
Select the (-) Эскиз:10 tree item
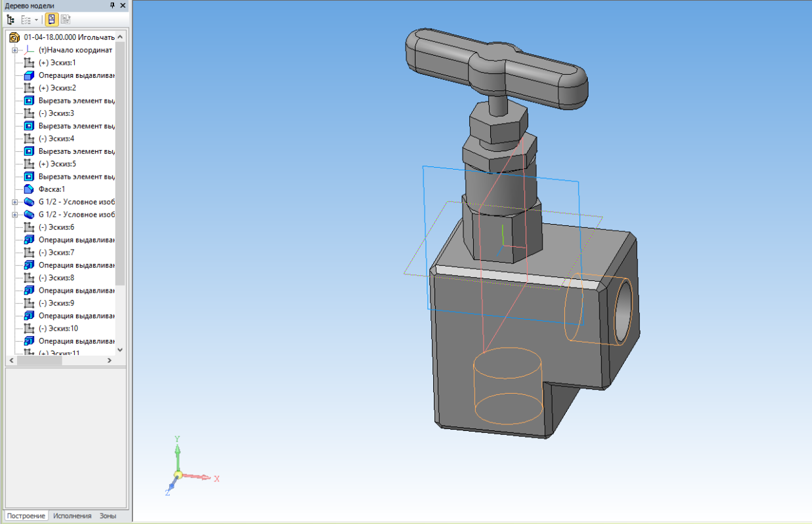click(58, 328)
